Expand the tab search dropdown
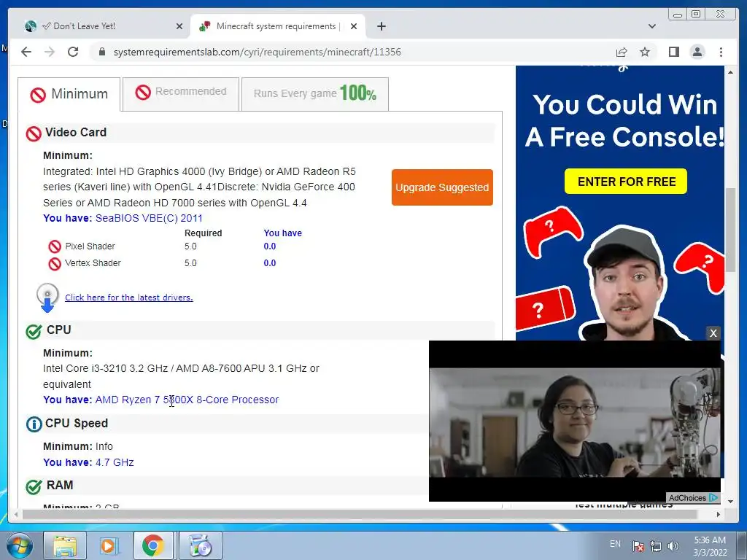This screenshot has height=560, width=747. point(652,26)
